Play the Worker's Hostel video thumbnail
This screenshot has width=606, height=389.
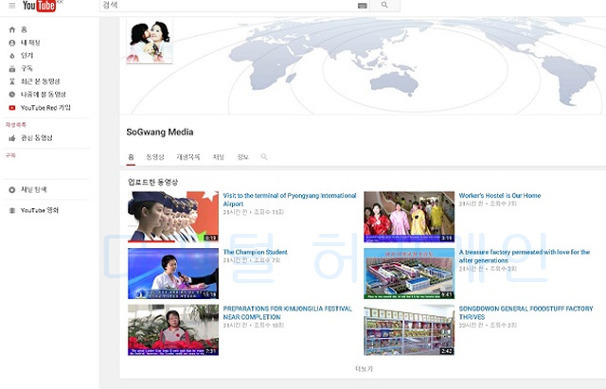pos(409,217)
